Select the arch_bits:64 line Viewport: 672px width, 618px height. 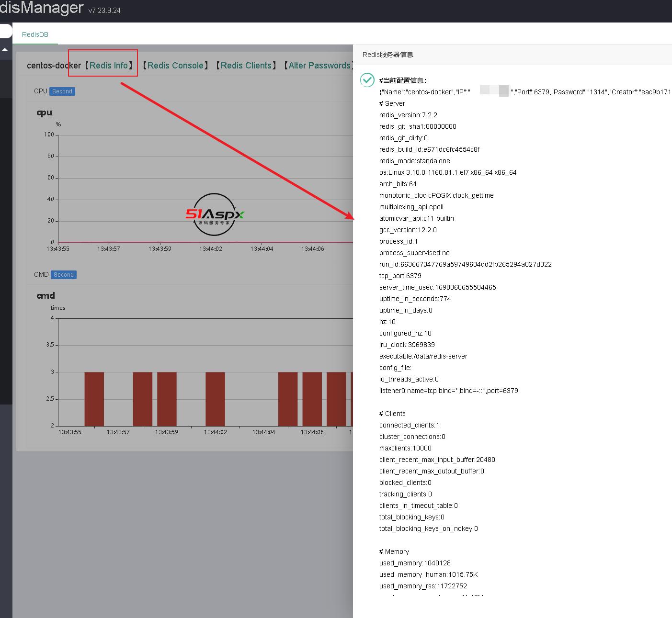tap(398, 184)
